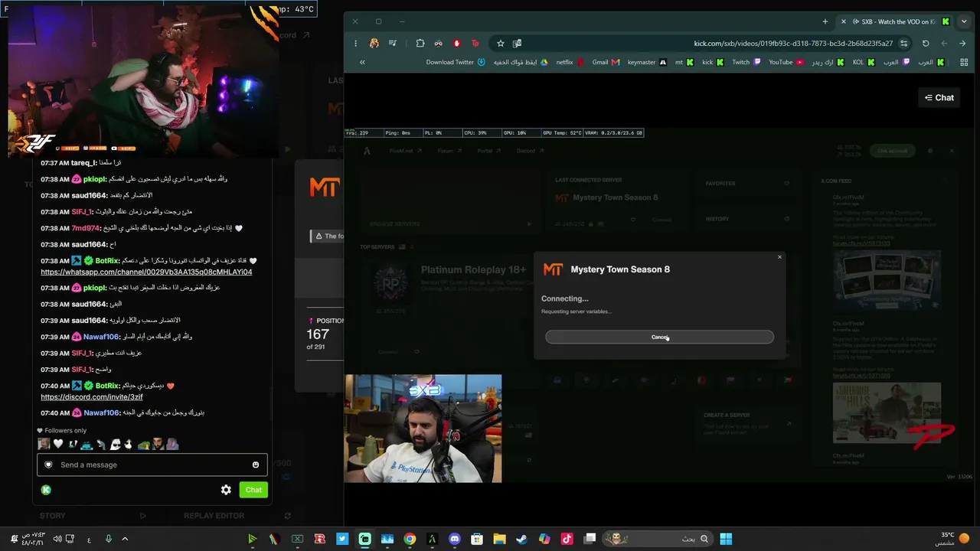Select the white heart emote
Viewport: 980px width, 551px height.
[57, 444]
